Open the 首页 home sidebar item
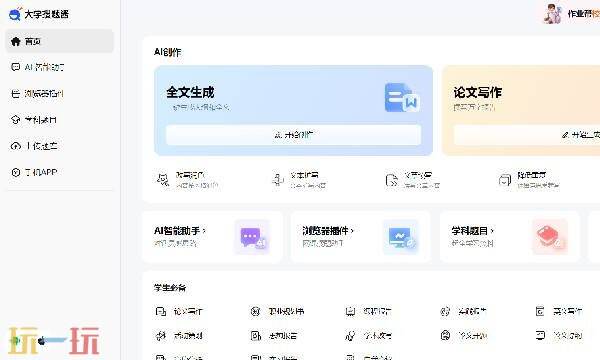The width and height of the screenshot is (600, 360). (60, 41)
